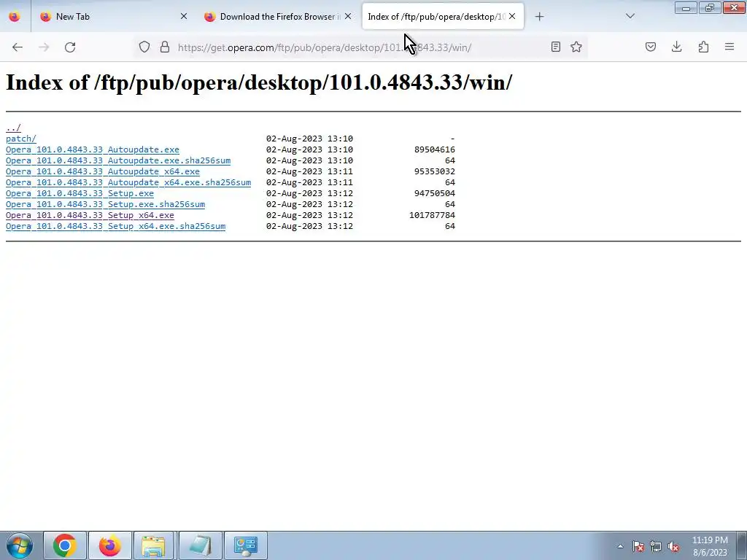Open Windows Explorer from the taskbar
Viewport: 747px width, 560px height.
pos(154,545)
